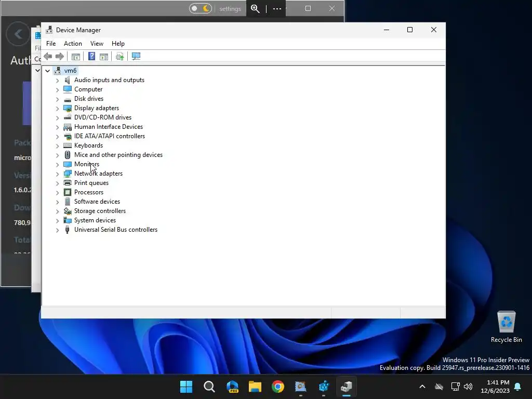
Task: Expand the Display adapters chevron
Action: coord(57,109)
